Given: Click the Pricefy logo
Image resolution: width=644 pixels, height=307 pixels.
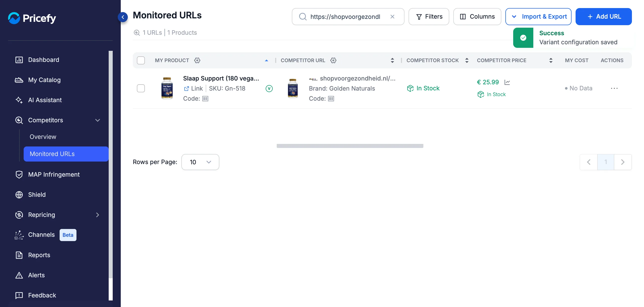Looking at the screenshot, I should click(32, 18).
